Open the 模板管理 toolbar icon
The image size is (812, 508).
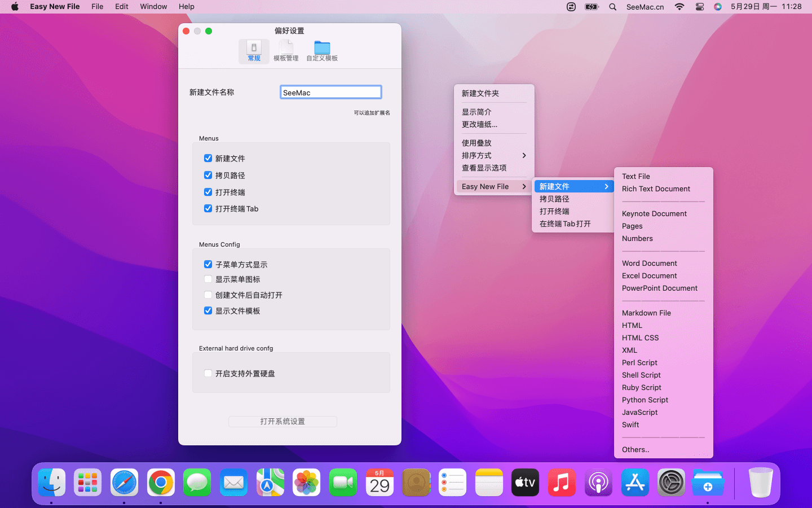[x=286, y=50]
